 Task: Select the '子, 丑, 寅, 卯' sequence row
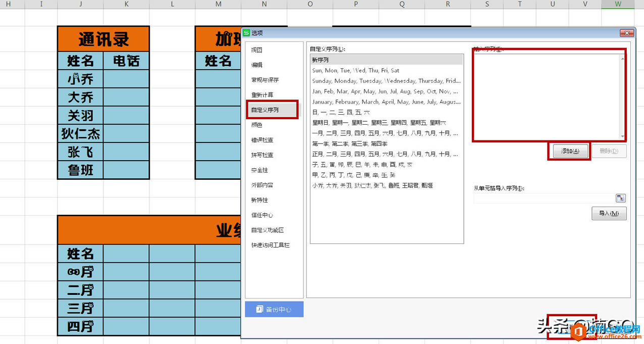(387, 165)
